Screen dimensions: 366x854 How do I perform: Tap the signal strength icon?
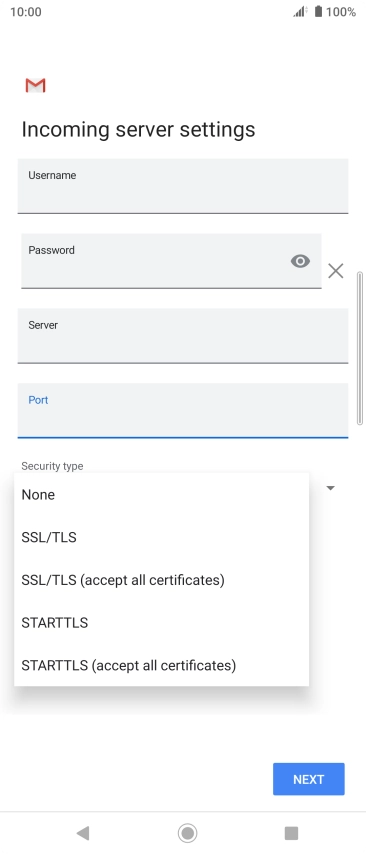300,11
